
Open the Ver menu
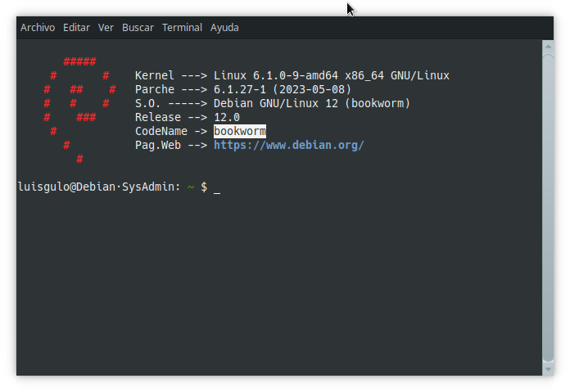coord(106,27)
